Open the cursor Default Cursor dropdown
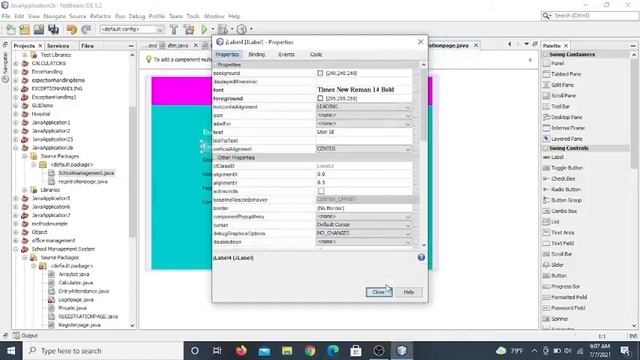 pyautogui.click(x=407, y=225)
